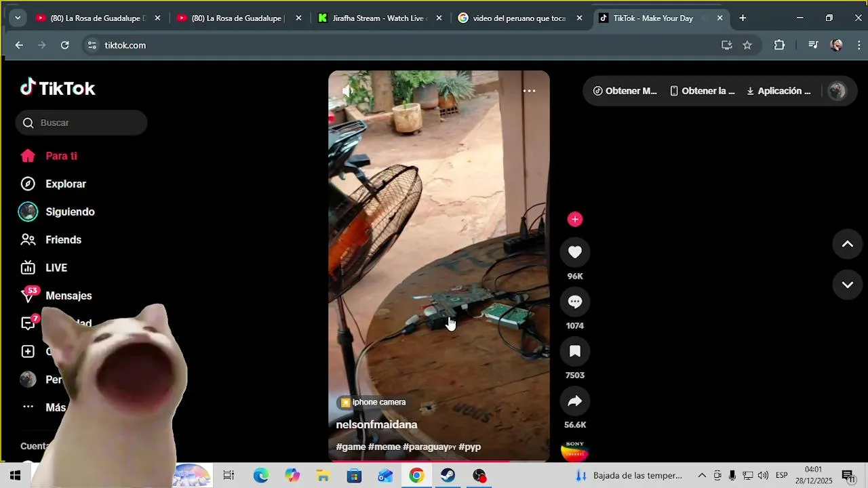Open File Explorer from taskbar
Image resolution: width=868 pixels, height=488 pixels.
(x=323, y=476)
